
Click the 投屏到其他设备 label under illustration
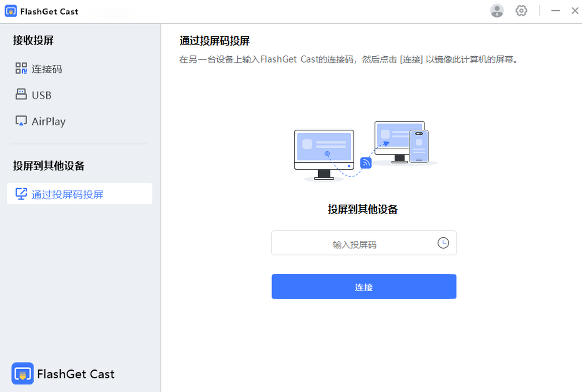[x=363, y=209]
